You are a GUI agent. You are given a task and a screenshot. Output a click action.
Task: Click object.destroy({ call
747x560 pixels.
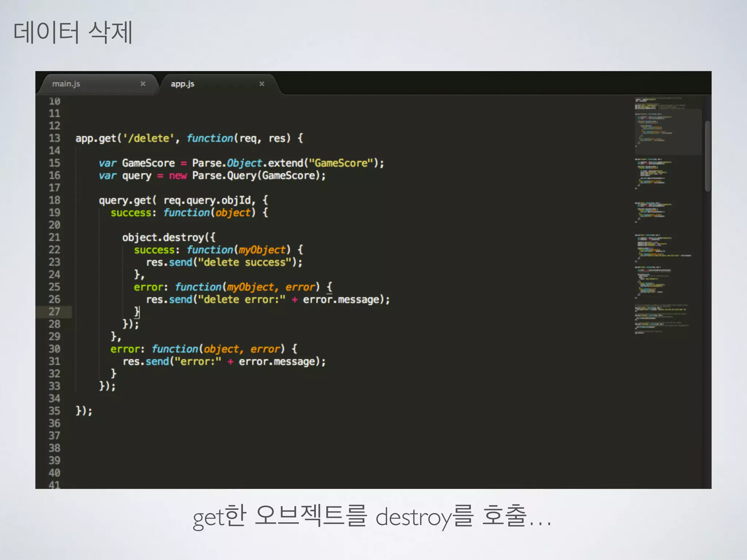[169, 237]
